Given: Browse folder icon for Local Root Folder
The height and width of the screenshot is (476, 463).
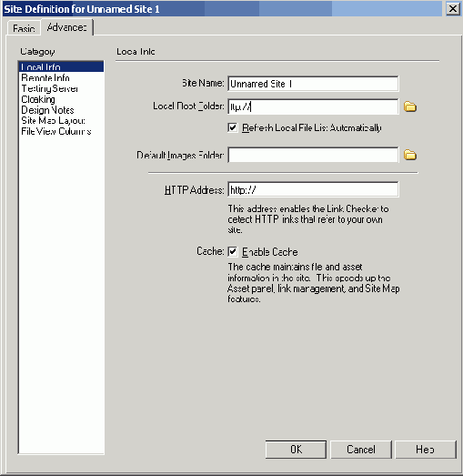Looking at the screenshot, I should coord(410,106).
